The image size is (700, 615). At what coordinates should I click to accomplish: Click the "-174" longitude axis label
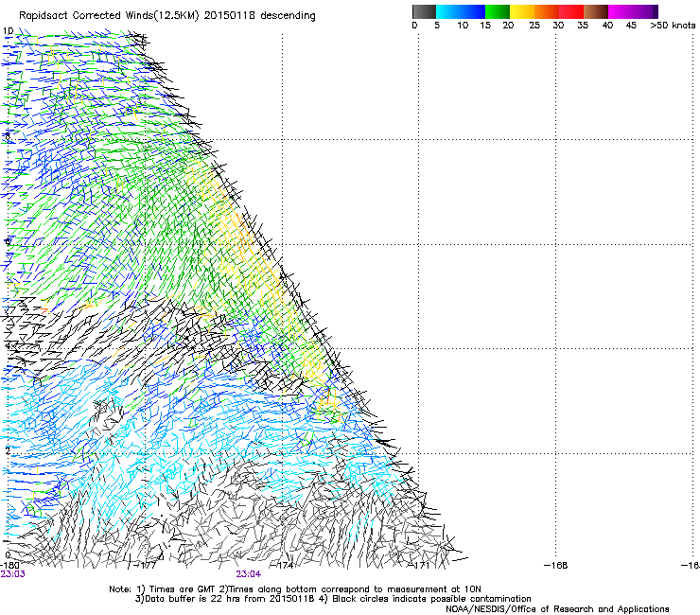pos(282,566)
